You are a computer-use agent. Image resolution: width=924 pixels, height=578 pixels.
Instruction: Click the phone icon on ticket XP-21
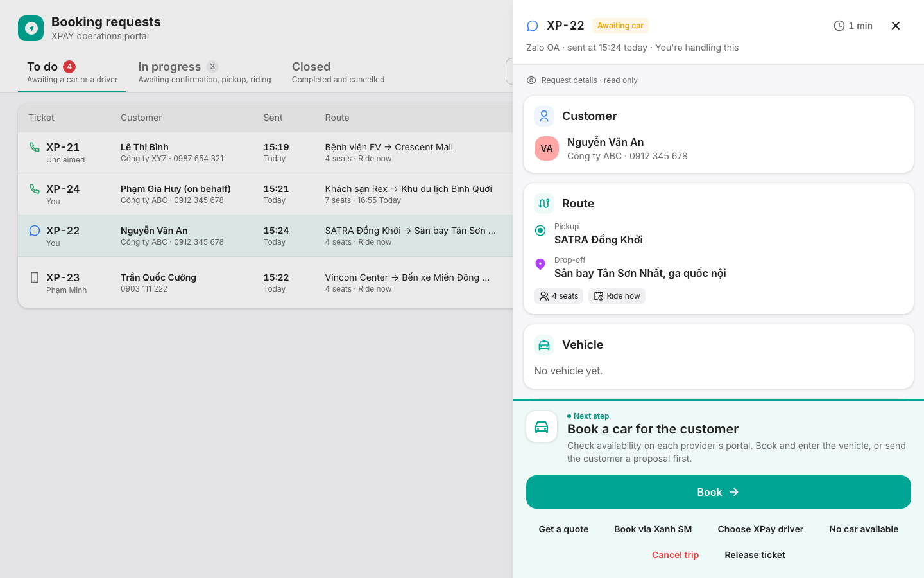click(35, 147)
